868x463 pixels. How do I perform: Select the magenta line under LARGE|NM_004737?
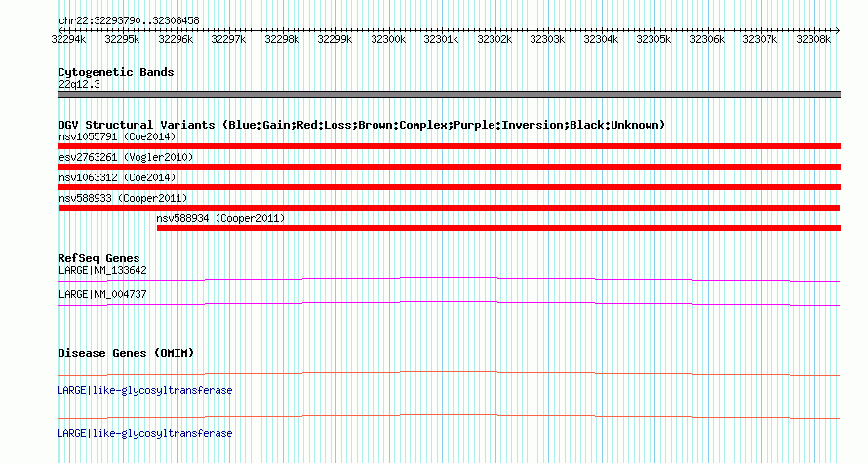click(x=449, y=304)
